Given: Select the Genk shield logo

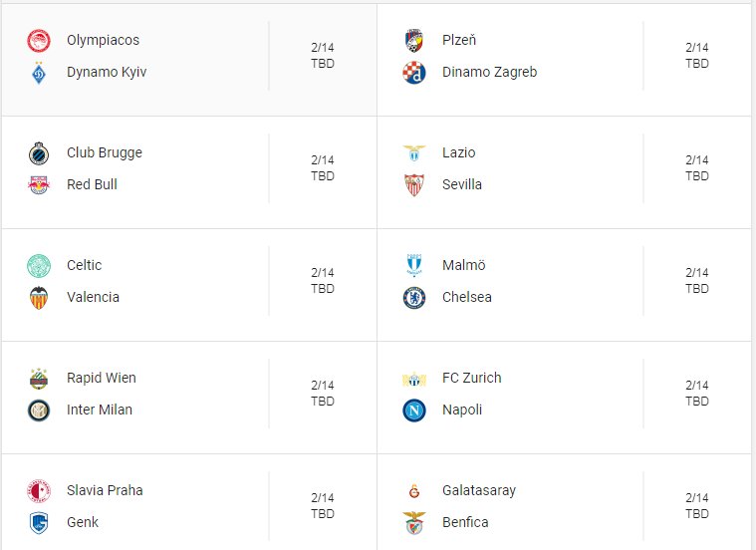Looking at the screenshot, I should 39,523.
